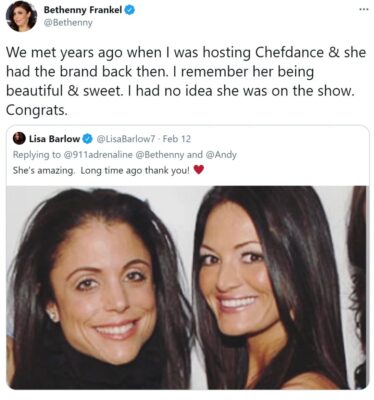Click the main tweet text about Chefdance
374x400 pixels.
186,81
